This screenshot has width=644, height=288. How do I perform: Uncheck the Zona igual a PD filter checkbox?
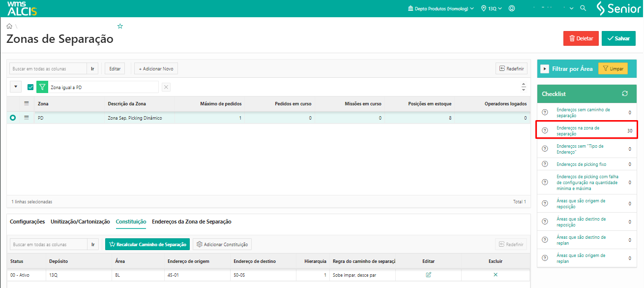[30, 87]
